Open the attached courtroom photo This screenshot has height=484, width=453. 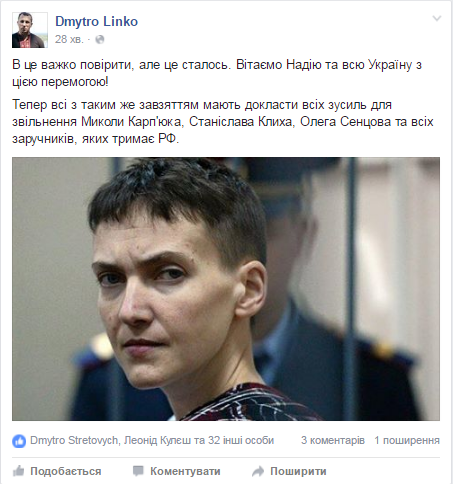tap(226, 289)
